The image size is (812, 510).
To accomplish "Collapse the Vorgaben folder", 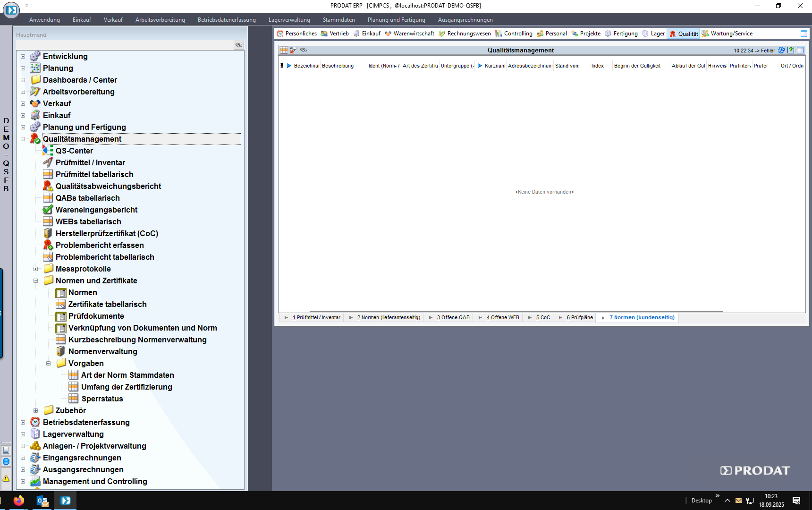I will coord(48,363).
